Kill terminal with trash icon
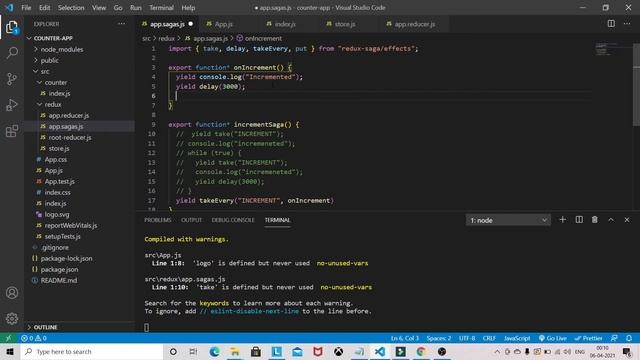 (x=595, y=220)
